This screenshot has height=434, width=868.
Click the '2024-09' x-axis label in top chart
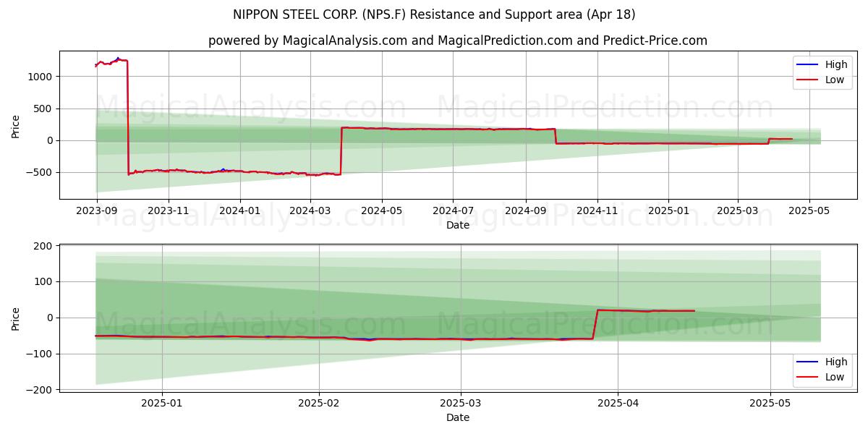(x=525, y=211)
